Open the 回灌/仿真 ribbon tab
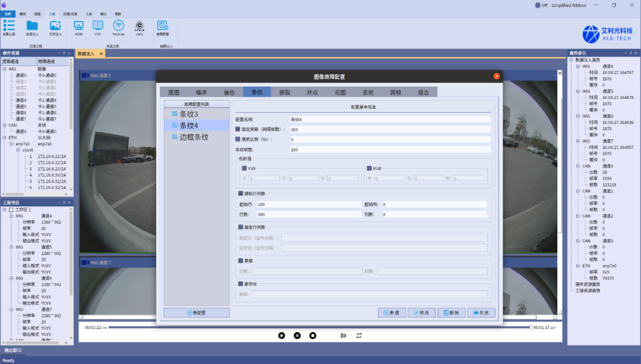Viewport: 641px width, 364px height. (70, 14)
